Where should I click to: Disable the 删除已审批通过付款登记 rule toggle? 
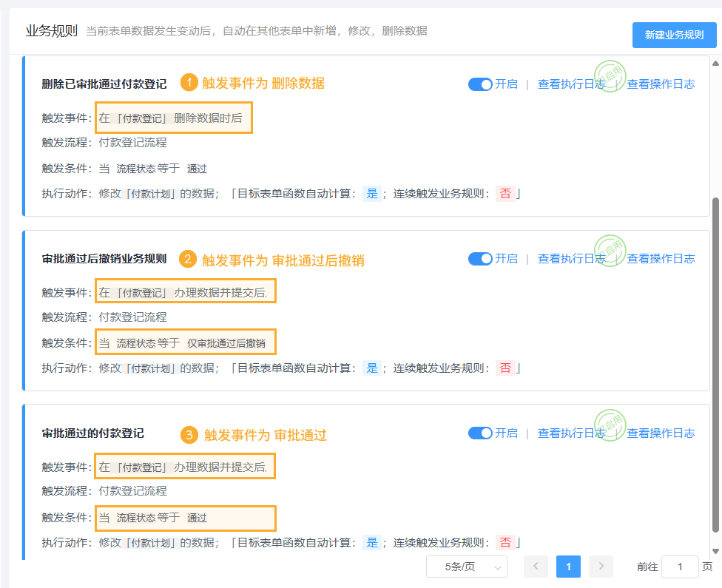click(x=480, y=84)
